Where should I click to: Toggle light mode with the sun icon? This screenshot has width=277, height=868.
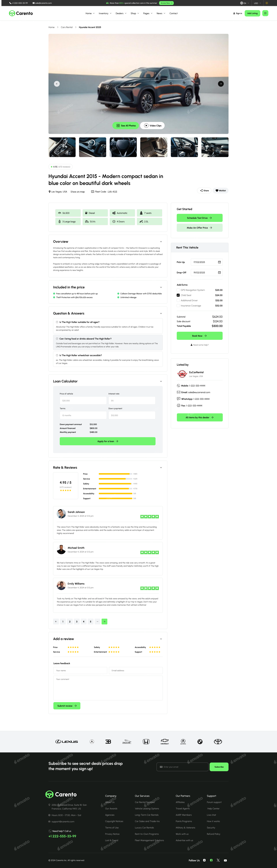267,3
